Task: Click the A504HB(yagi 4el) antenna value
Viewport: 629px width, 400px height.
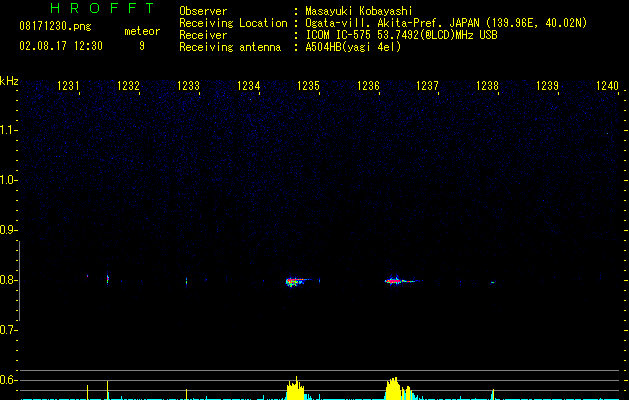Action: (353, 47)
